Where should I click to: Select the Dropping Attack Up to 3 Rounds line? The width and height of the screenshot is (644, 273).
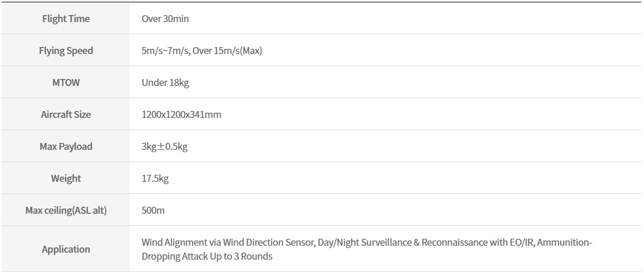207,257
